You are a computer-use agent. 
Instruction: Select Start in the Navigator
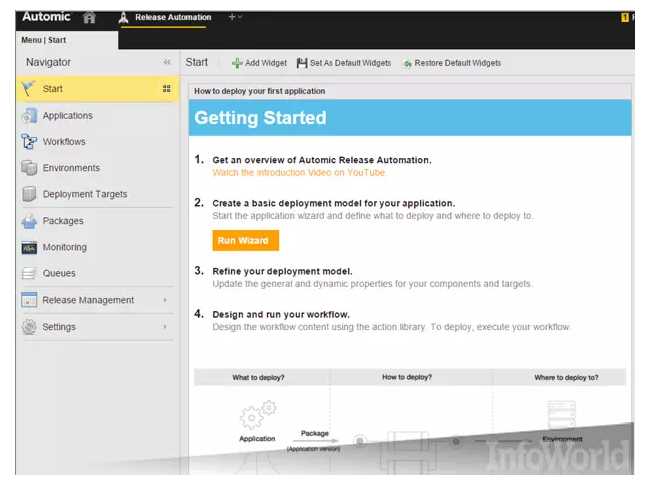[x=52, y=89]
